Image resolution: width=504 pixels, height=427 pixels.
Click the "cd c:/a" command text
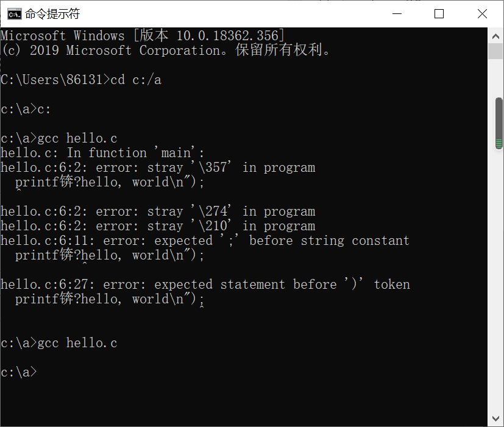[136, 80]
